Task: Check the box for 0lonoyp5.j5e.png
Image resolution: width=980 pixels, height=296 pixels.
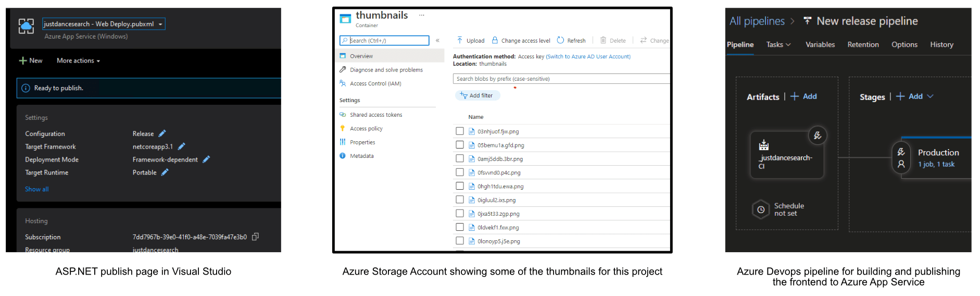Action: point(459,240)
